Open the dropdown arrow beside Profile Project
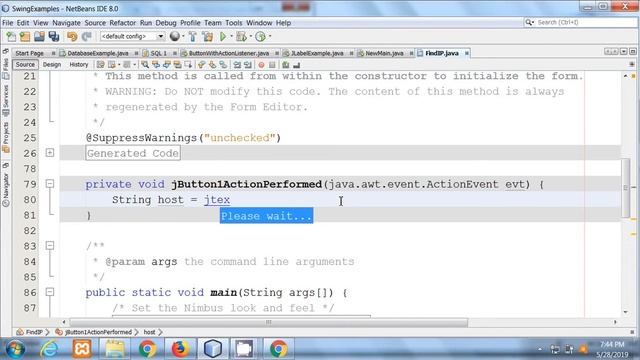This screenshot has height=360, width=640. tap(270, 37)
